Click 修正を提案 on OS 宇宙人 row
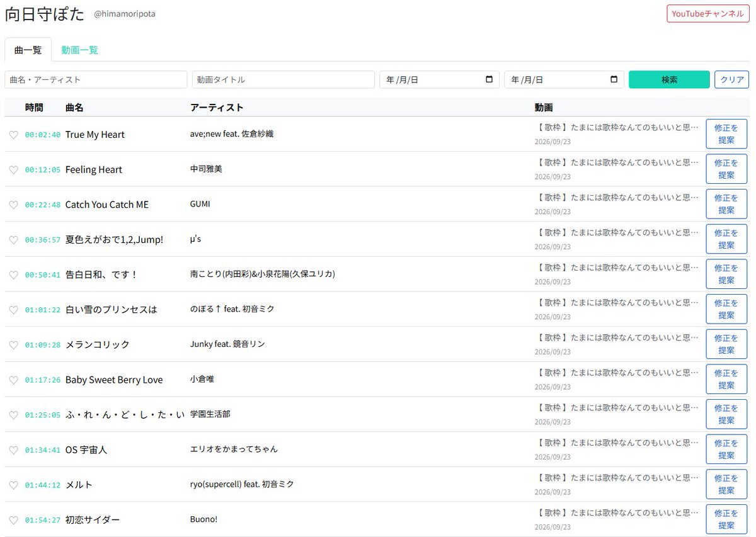756x537 pixels. (726, 449)
